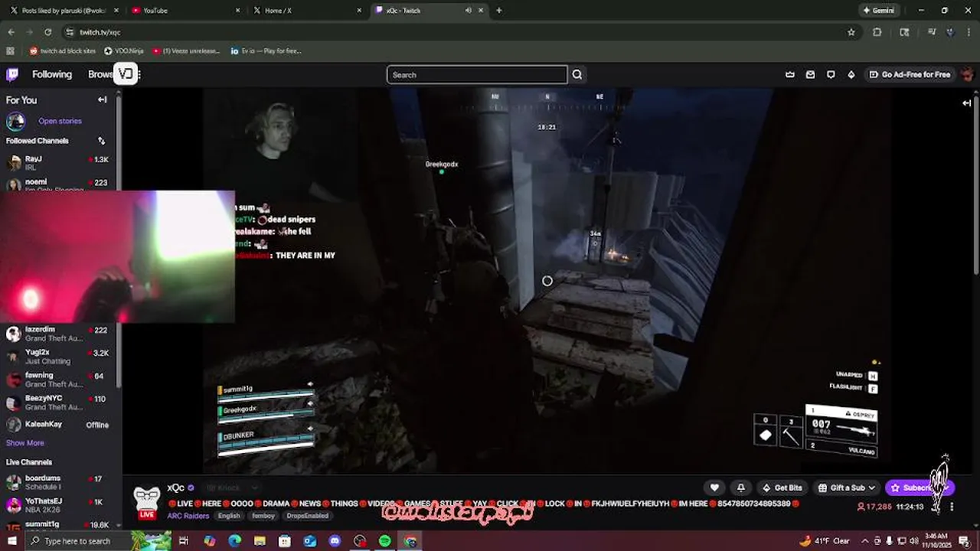Viewport: 980px width, 551px height.
Task: Open the browser extensions puzzle icon
Action: click(877, 32)
